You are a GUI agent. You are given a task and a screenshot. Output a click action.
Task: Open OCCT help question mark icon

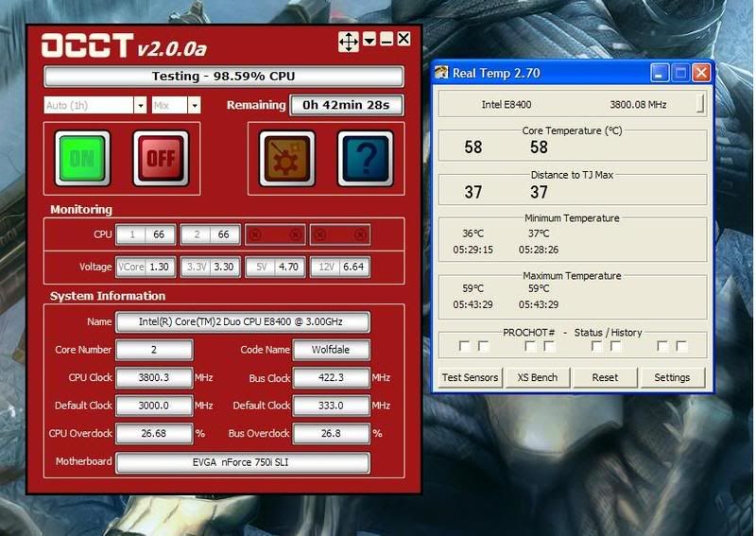click(x=366, y=158)
